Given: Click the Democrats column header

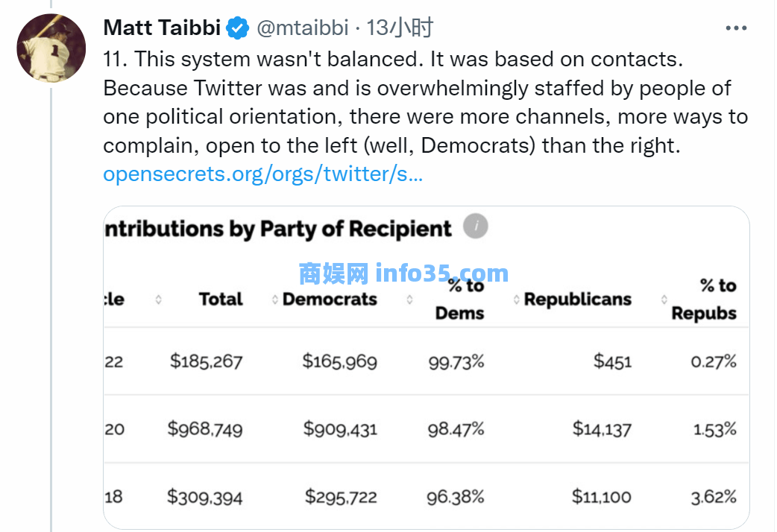Looking at the screenshot, I should [x=330, y=300].
